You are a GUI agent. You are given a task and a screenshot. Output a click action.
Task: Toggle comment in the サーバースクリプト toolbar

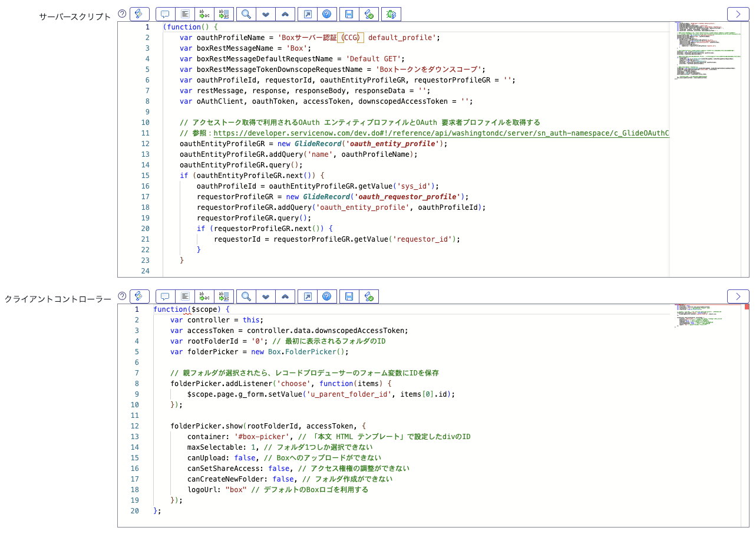coord(166,14)
